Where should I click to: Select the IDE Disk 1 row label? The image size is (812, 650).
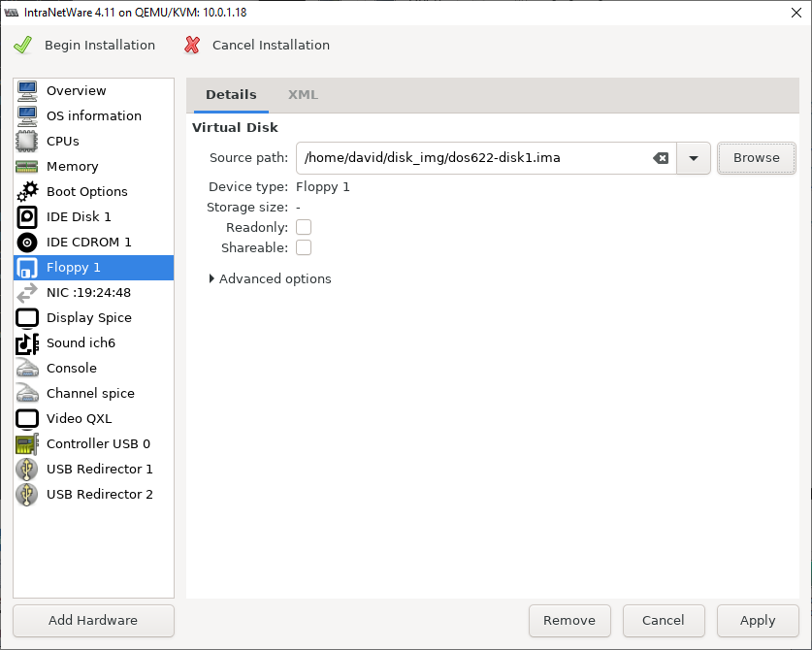[x=79, y=217]
